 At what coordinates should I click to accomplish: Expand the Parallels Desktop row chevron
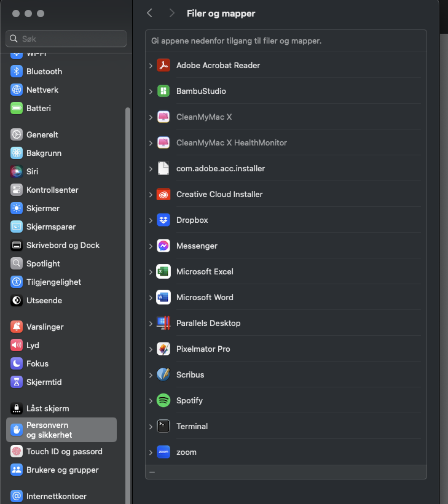pos(151,324)
